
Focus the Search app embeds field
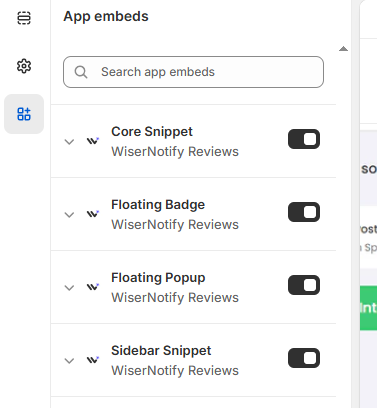[x=193, y=72]
